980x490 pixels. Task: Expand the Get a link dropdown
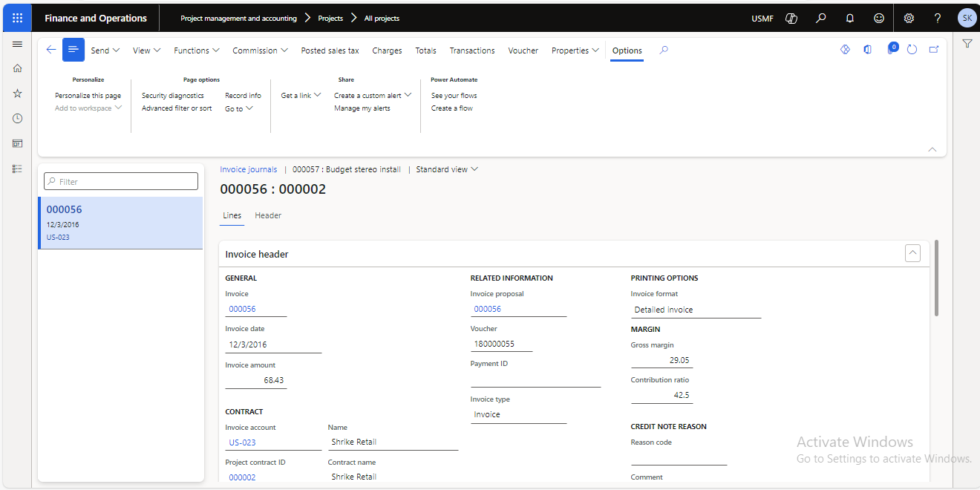tap(301, 95)
